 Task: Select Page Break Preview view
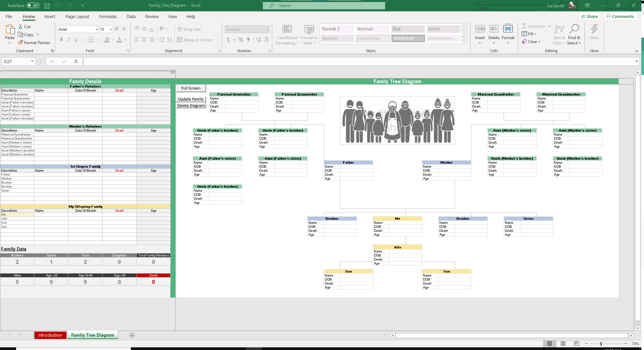[577, 344]
